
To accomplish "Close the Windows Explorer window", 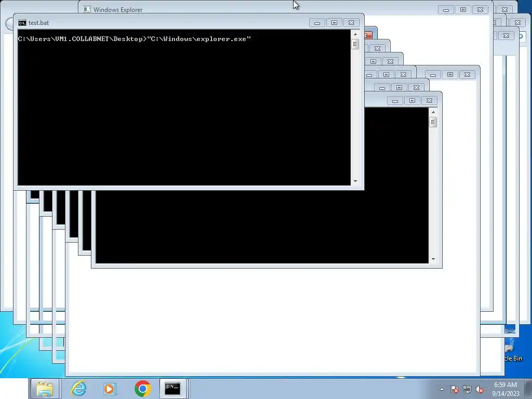I will click(481, 10).
